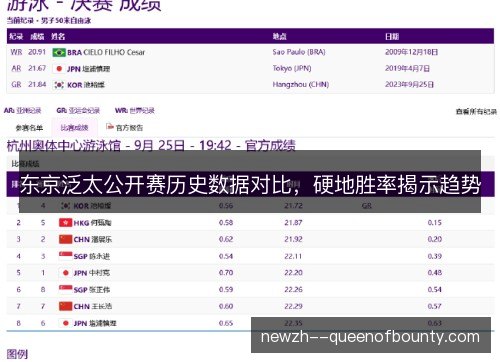Click the Hong Kong flag in the rank 2 row
The height and width of the screenshot is (362, 500).
pyautogui.click(x=65, y=223)
